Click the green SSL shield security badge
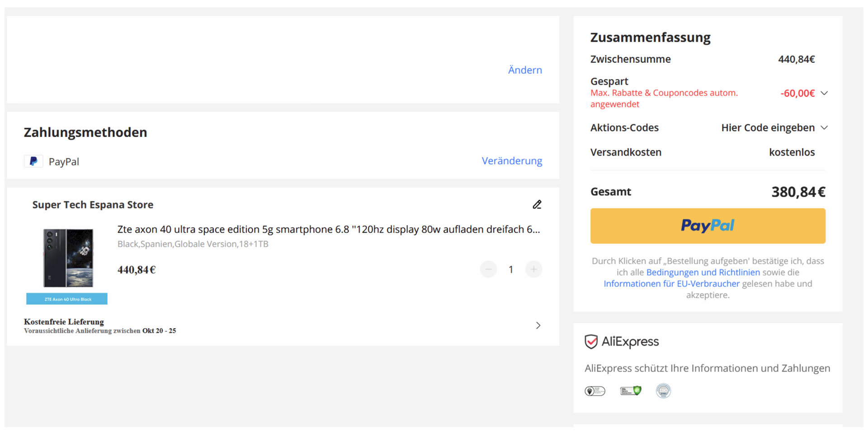 click(x=631, y=391)
